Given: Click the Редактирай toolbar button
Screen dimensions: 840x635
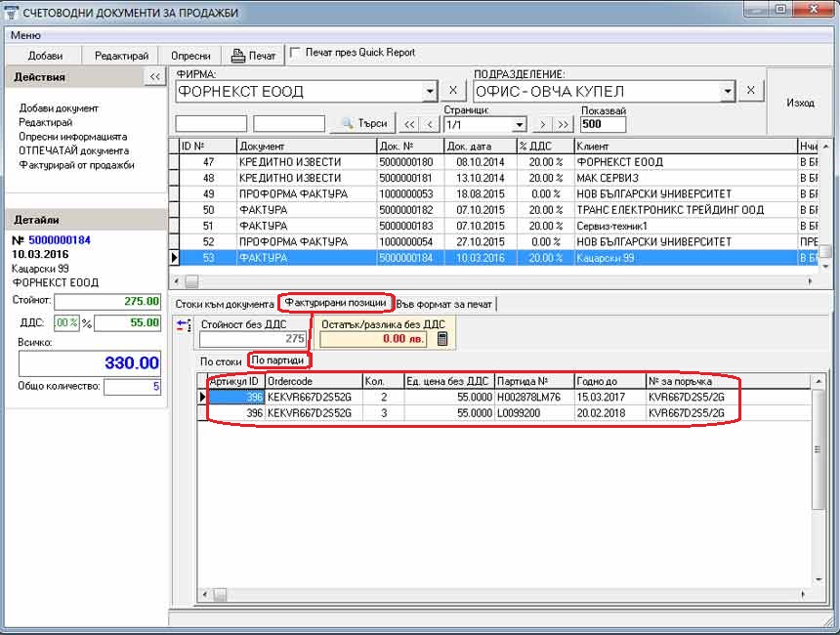Looking at the screenshot, I should tap(121, 56).
